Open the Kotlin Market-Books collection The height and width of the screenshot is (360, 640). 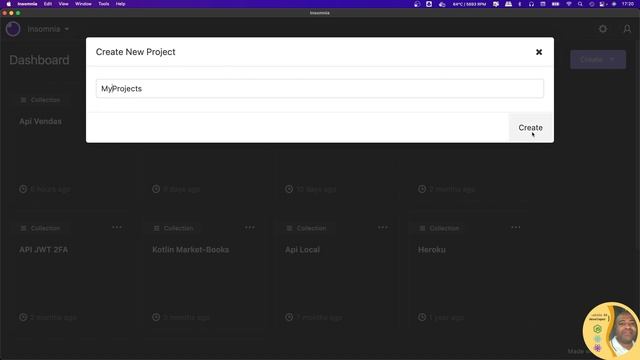click(191, 250)
